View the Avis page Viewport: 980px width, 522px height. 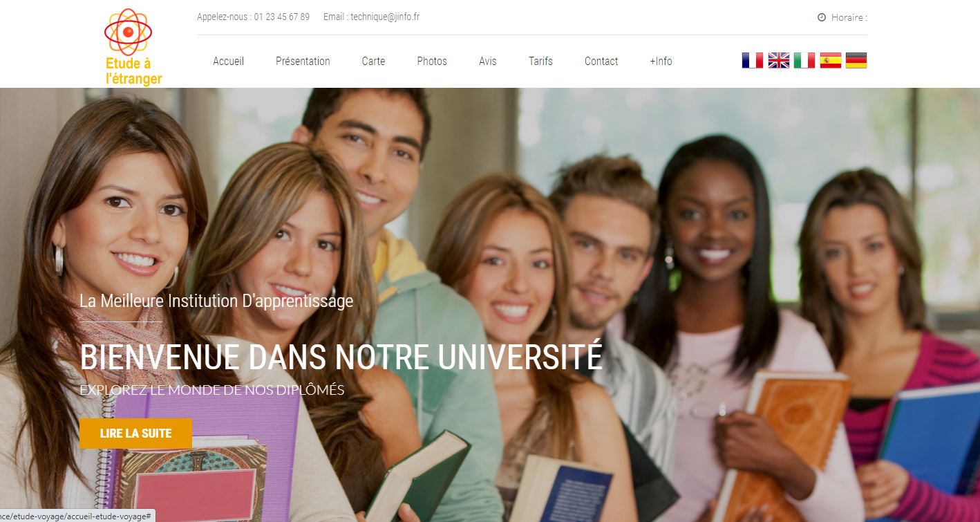(488, 61)
